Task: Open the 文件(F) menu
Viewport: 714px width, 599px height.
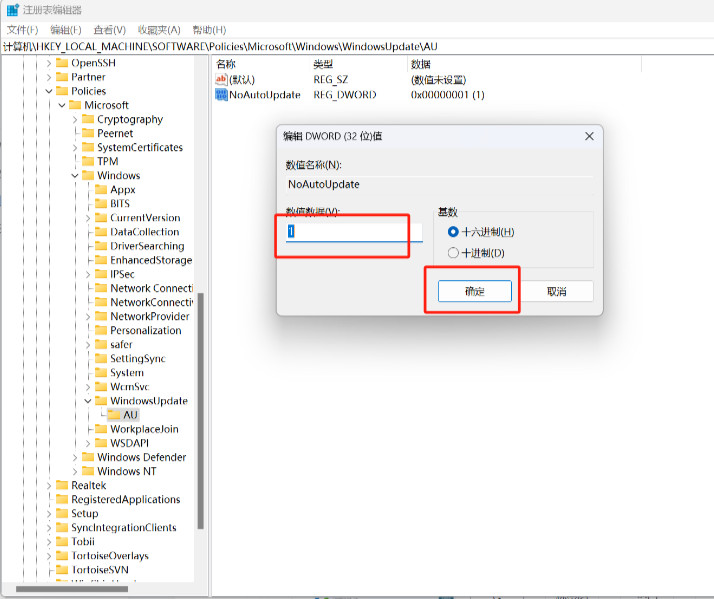Action: pos(22,30)
